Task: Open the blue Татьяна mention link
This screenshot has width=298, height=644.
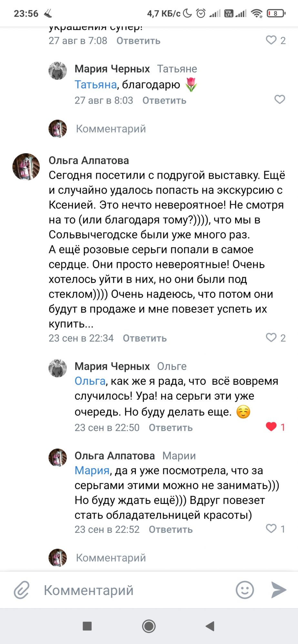Action: point(95,84)
